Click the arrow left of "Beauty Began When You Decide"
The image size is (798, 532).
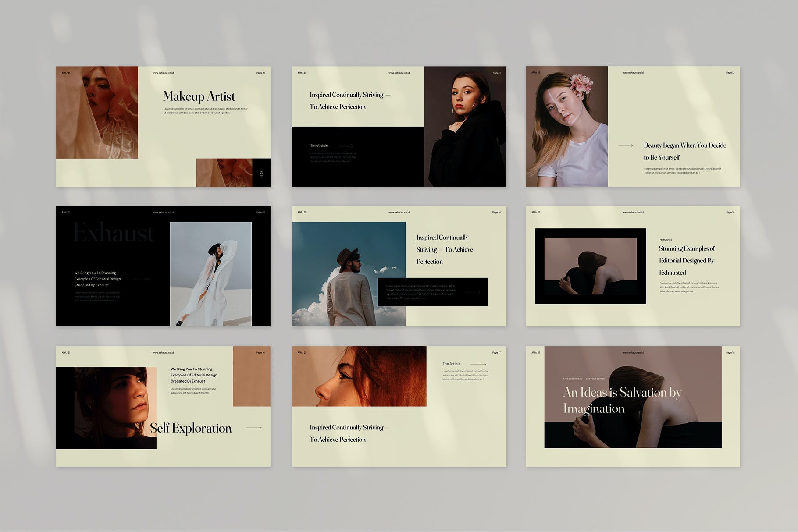pyautogui.click(x=626, y=145)
